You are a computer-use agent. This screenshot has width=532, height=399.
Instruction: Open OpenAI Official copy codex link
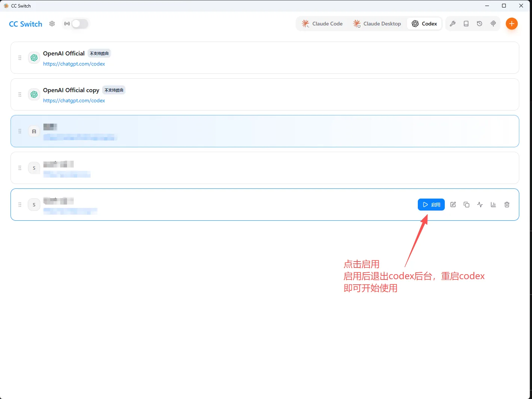click(x=74, y=100)
